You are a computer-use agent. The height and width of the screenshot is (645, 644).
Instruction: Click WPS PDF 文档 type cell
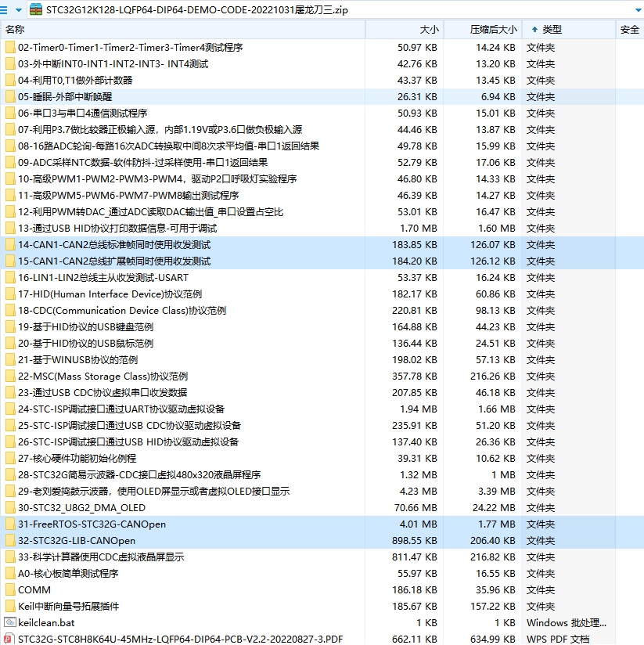point(558,640)
